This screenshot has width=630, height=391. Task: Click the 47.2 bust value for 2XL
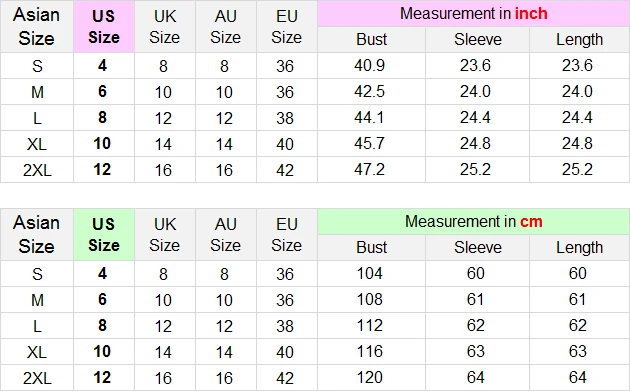pos(369,169)
